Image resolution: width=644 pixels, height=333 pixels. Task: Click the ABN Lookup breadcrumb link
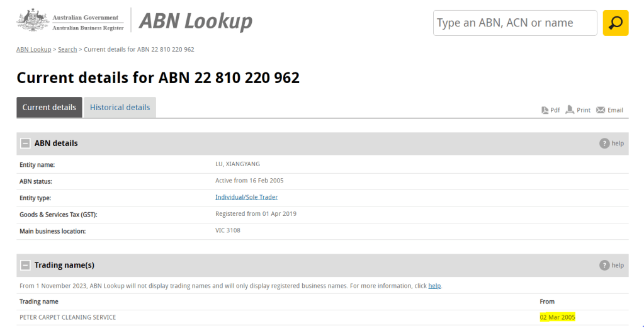pos(33,49)
